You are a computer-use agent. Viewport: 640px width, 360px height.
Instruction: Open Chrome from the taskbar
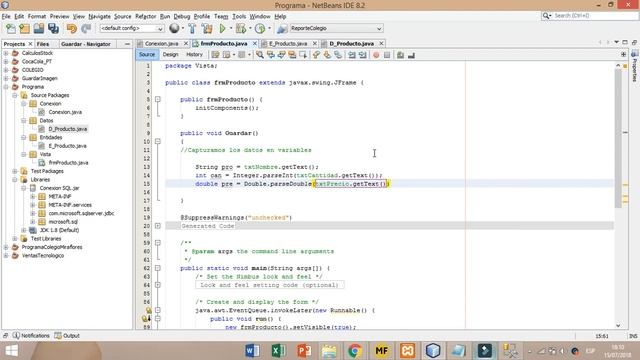tap(355, 351)
